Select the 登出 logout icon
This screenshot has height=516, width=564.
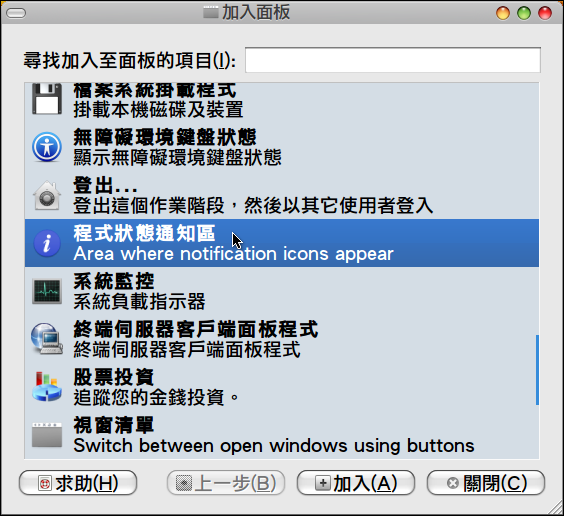(x=47, y=195)
